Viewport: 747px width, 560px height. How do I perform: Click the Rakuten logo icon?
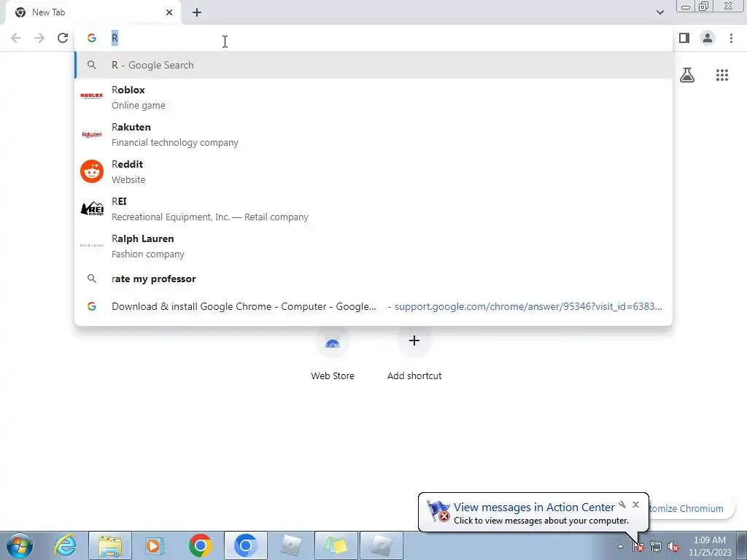(92, 134)
